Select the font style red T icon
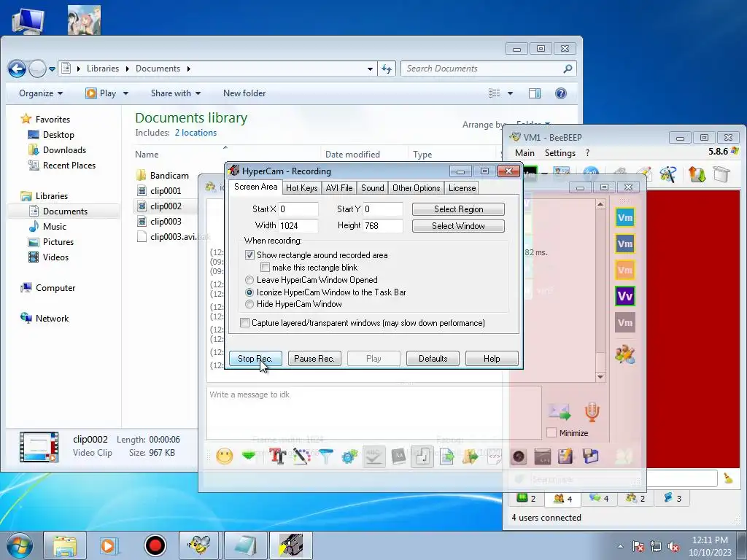 (x=278, y=456)
